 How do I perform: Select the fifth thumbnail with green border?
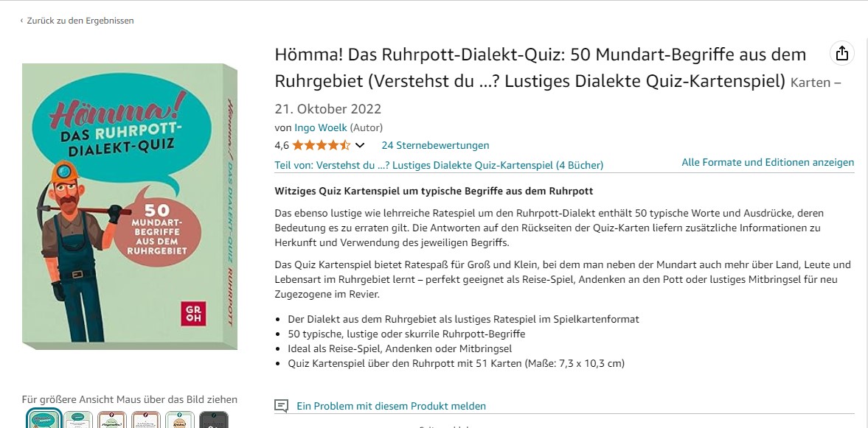180,419
